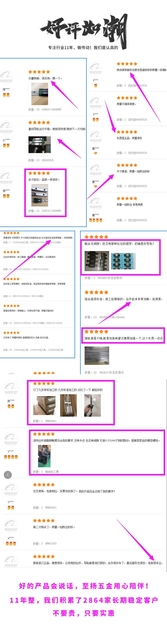
Task: Click the stars above 第二次购买了 review
Action: 44,520
